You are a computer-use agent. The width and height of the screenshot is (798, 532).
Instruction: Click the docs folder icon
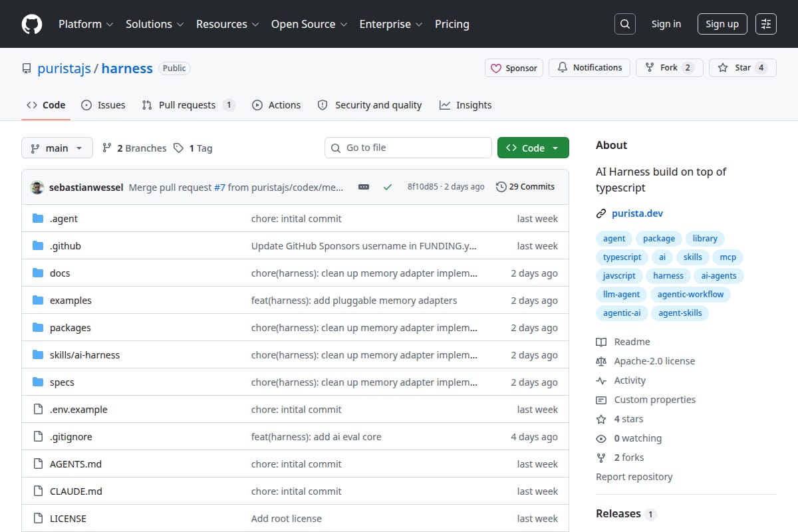(38, 273)
